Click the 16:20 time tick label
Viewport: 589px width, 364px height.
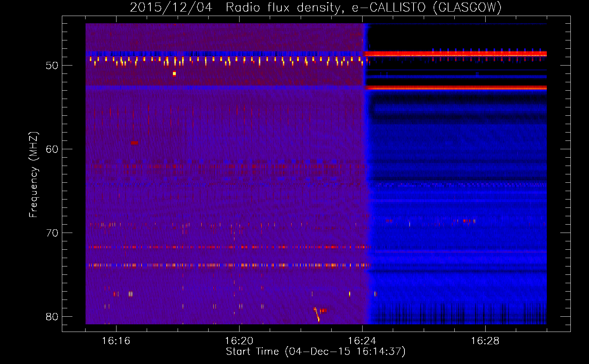click(239, 341)
